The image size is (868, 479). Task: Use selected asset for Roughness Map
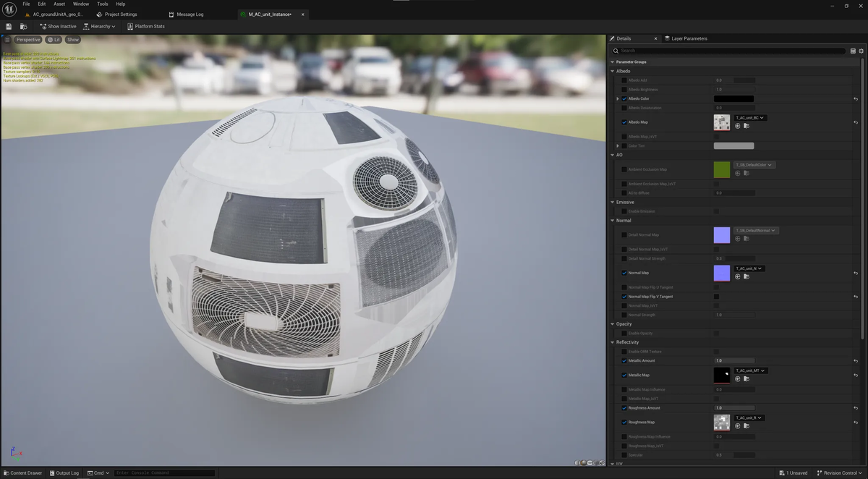[x=738, y=425]
